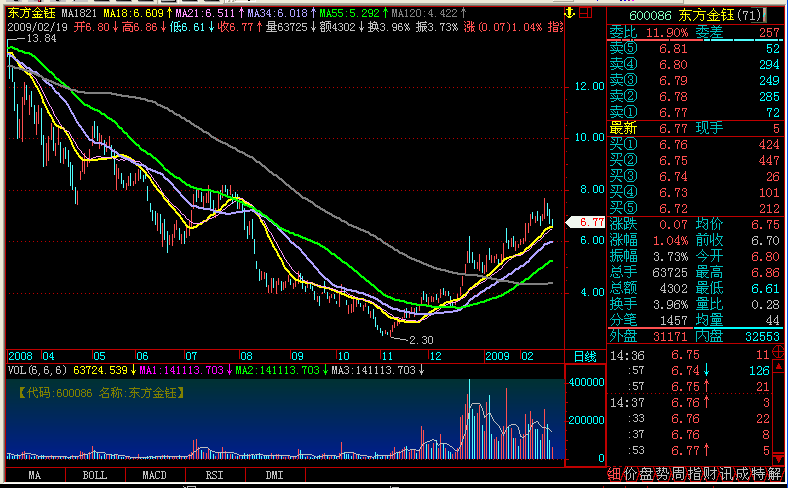Select the 势 (trend) tab

[x=662, y=474]
